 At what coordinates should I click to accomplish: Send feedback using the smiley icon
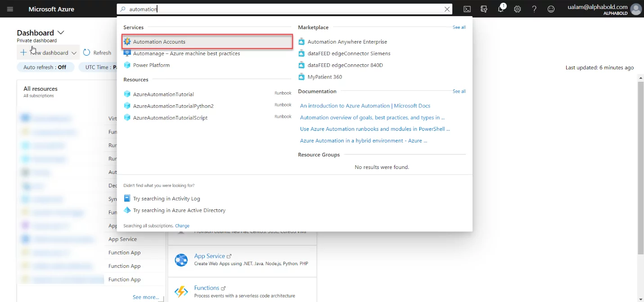pyautogui.click(x=551, y=9)
